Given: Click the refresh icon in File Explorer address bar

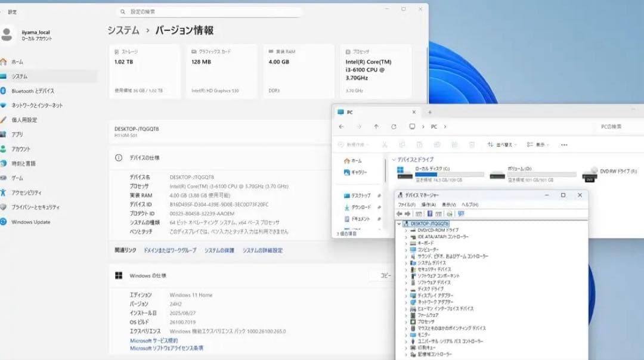Looking at the screenshot, I should pos(394,126).
